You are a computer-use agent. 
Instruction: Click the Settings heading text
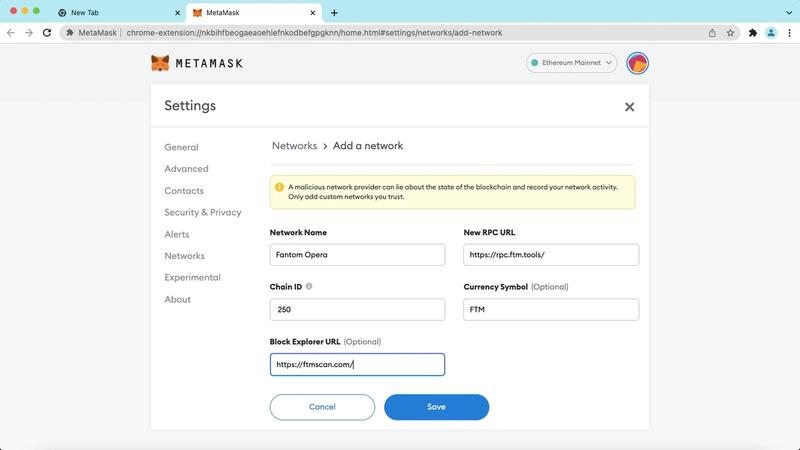click(x=190, y=106)
